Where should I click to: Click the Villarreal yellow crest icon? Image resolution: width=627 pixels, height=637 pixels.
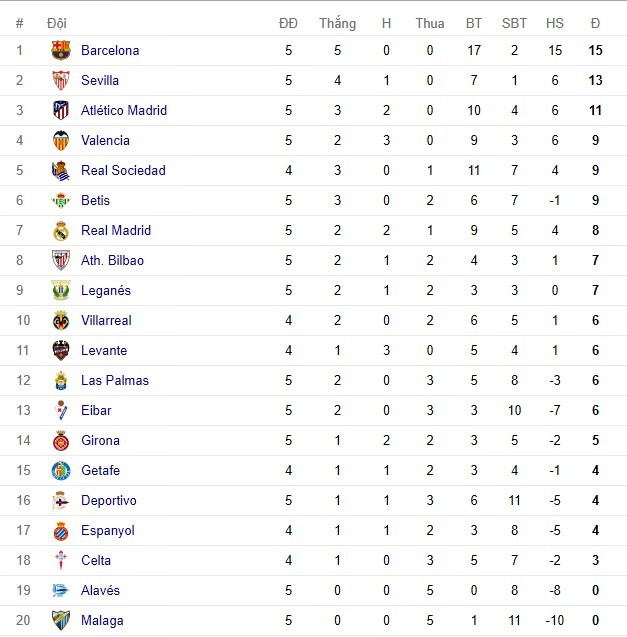[61, 321]
